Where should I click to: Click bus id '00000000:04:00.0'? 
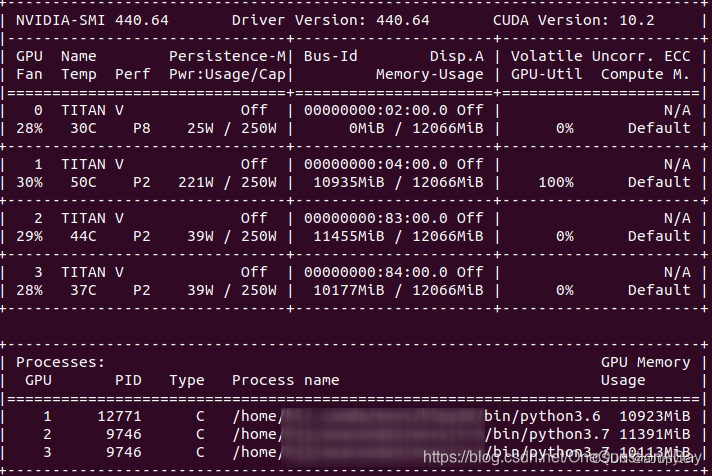click(x=376, y=164)
